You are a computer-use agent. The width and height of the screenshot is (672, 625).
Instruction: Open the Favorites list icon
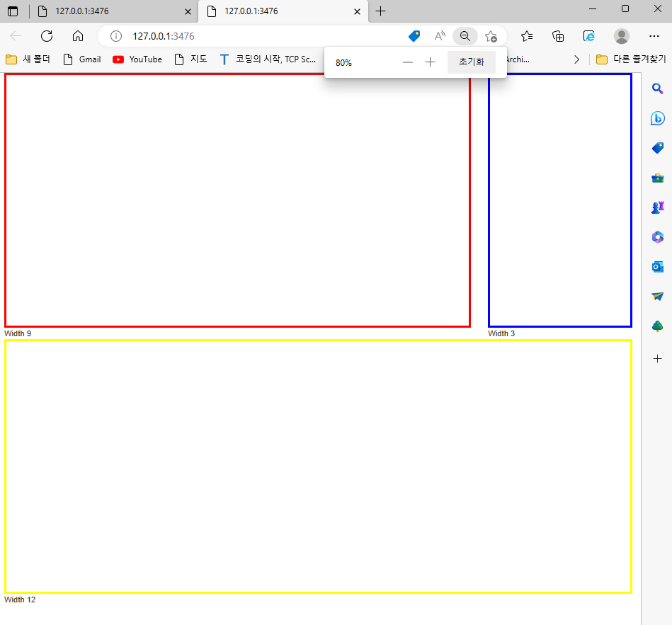click(x=527, y=36)
